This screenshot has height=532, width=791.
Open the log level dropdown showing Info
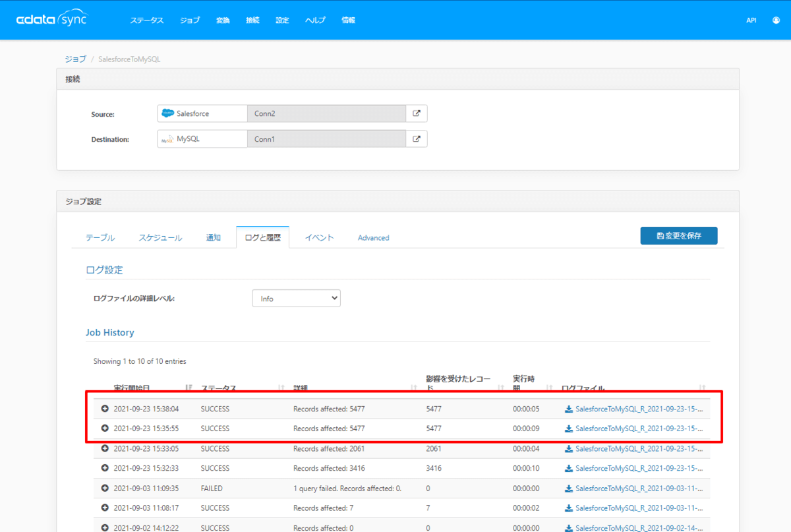pos(296,299)
